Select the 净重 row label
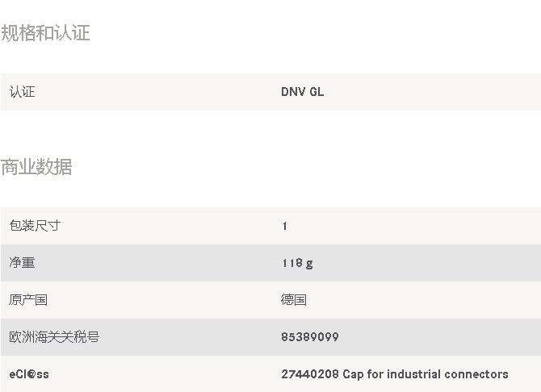The width and height of the screenshot is (541, 392). [x=22, y=263]
